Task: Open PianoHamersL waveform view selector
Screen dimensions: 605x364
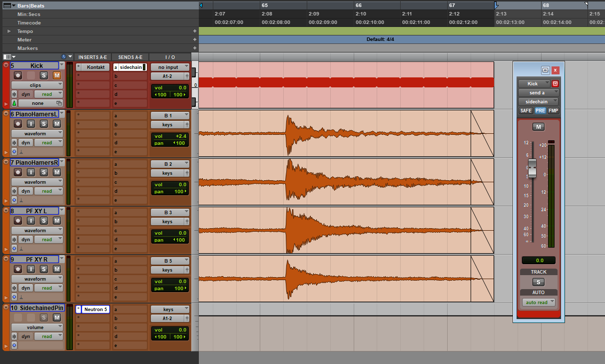Action: 37,134
